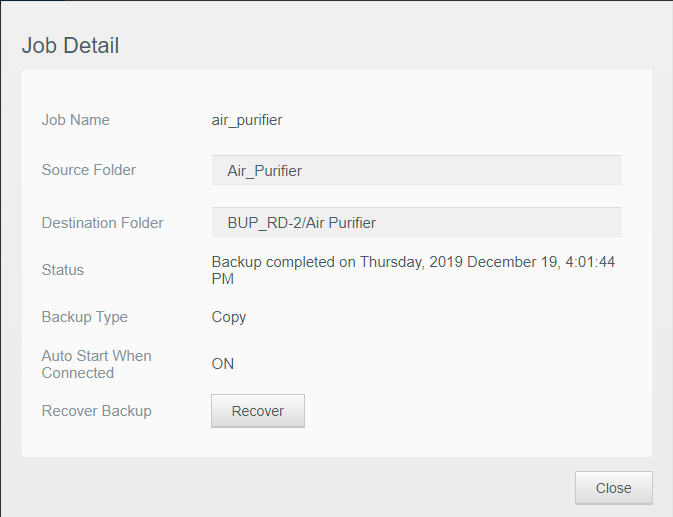Click the Backup Type label

(x=85, y=317)
